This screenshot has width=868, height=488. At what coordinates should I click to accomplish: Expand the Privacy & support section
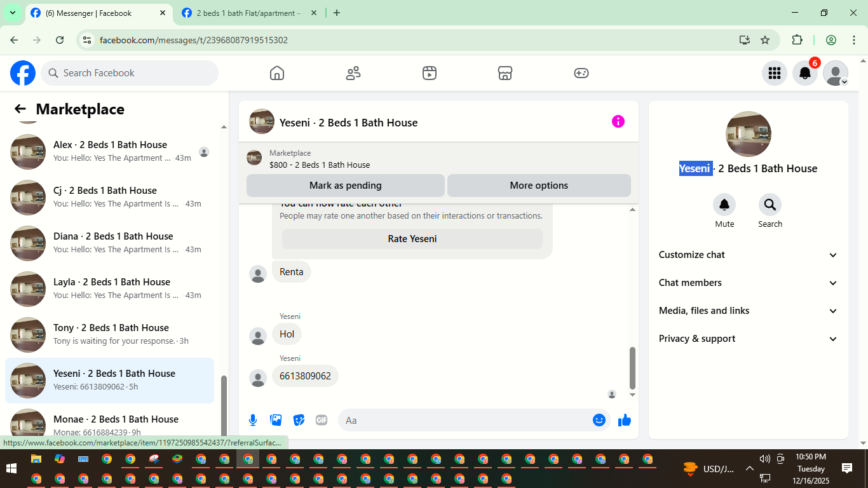749,339
